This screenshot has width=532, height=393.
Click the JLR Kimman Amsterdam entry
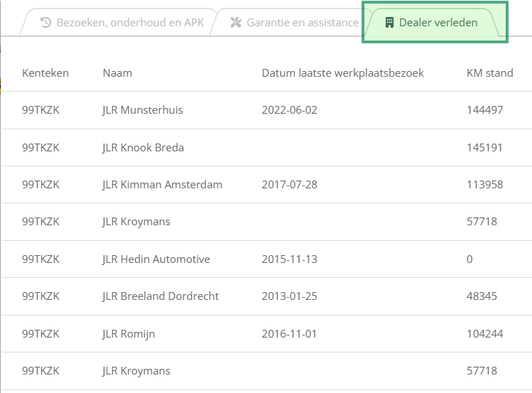tap(162, 185)
